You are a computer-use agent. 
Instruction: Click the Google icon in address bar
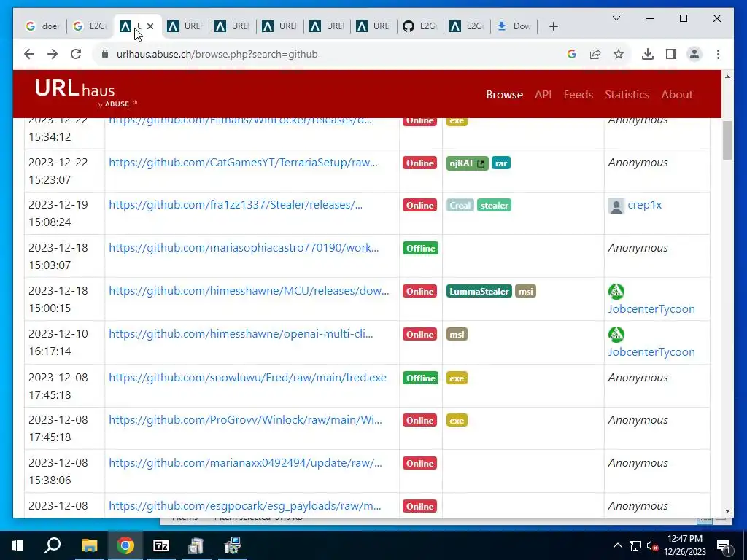coord(572,54)
